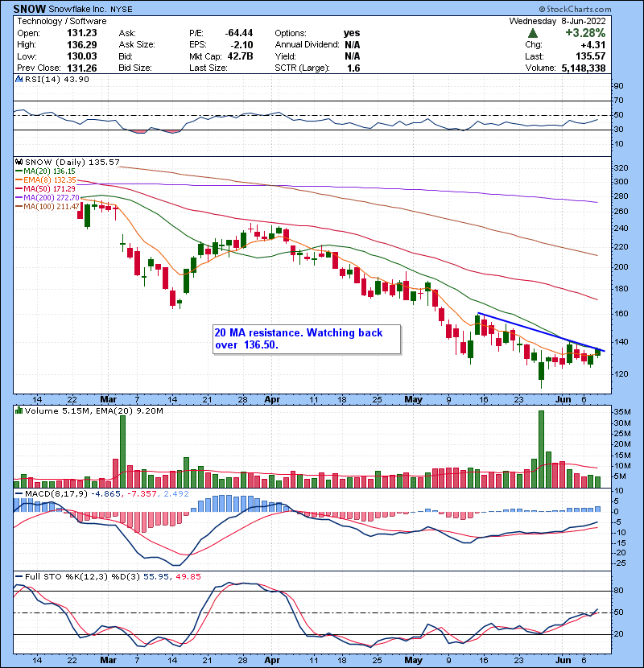Click the -25 label on the MACD axis

(620, 563)
